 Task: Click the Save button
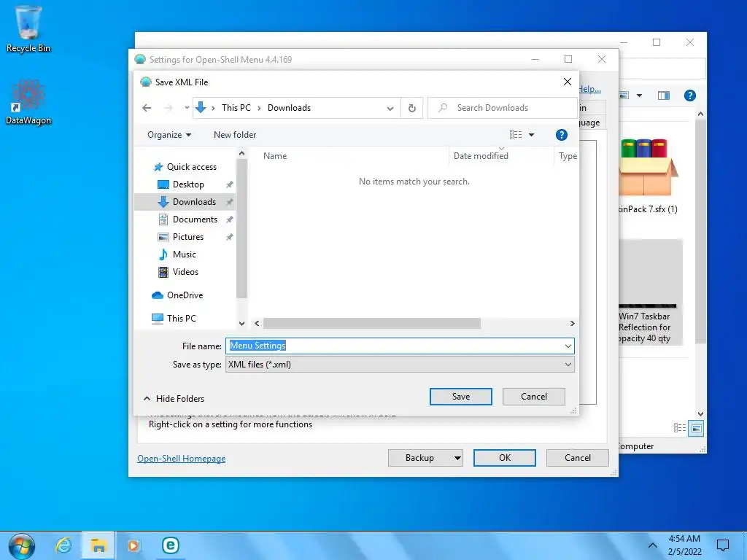[x=461, y=397]
